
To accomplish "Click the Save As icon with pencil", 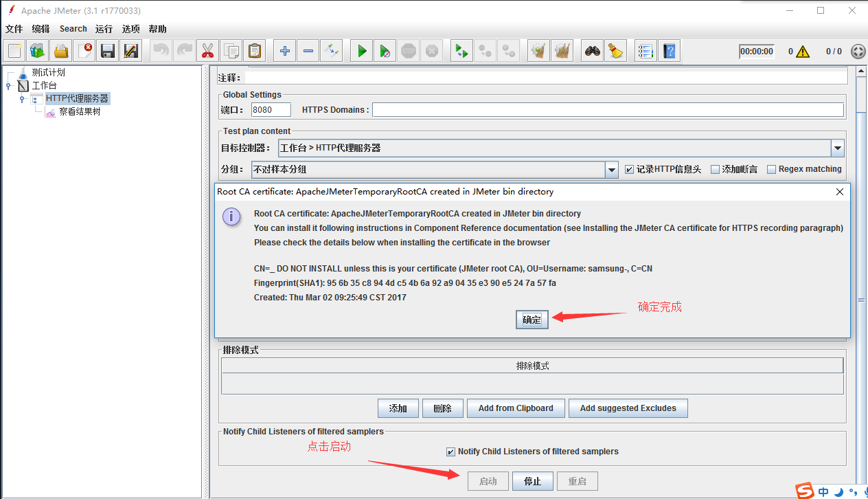I will [x=130, y=51].
